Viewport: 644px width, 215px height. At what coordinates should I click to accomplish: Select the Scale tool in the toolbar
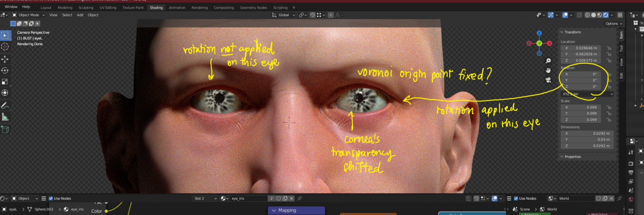point(5,81)
